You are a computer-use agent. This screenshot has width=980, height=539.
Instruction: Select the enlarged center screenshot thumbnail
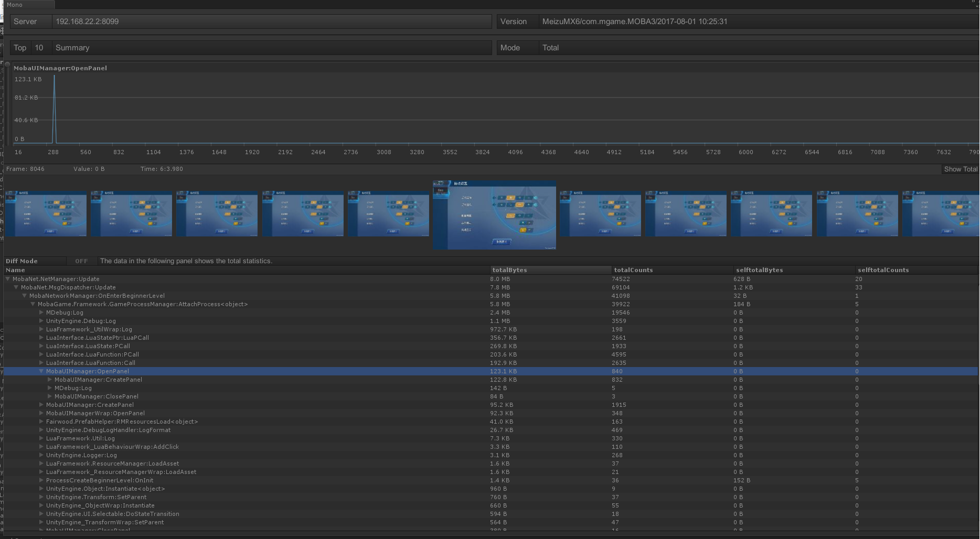(x=494, y=215)
